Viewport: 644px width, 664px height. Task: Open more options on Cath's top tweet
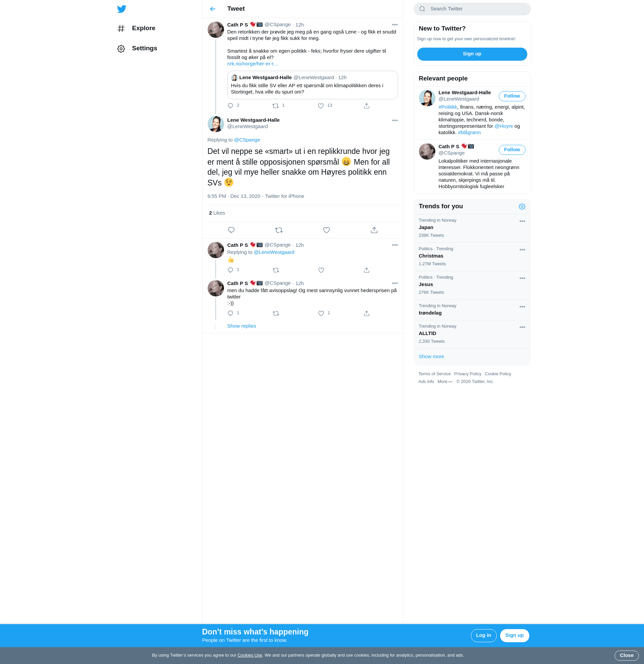(395, 25)
